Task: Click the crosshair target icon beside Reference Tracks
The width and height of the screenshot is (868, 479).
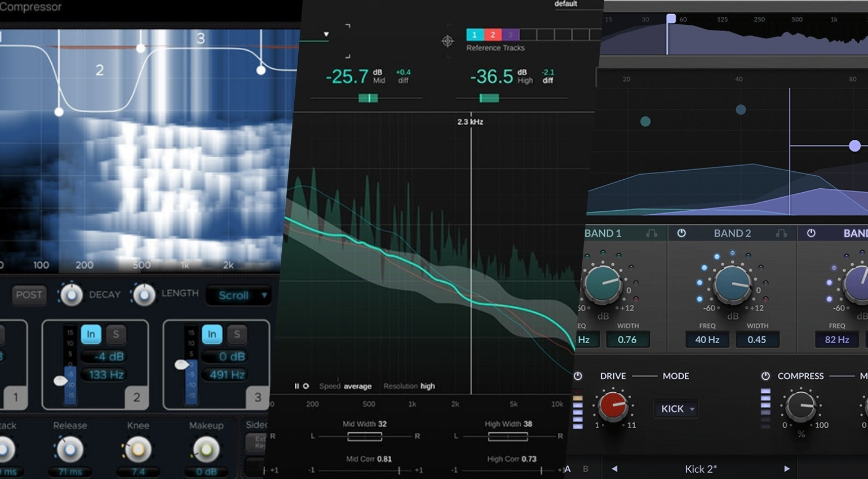Action: 448,41
